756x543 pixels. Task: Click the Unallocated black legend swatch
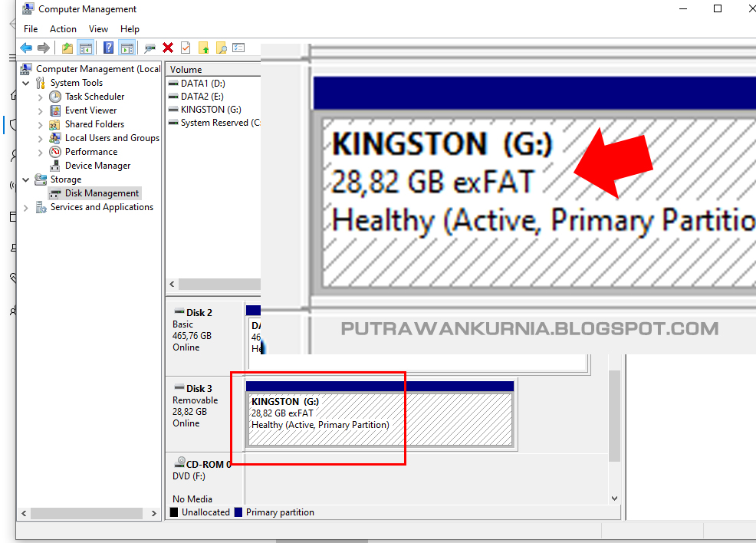(174, 512)
